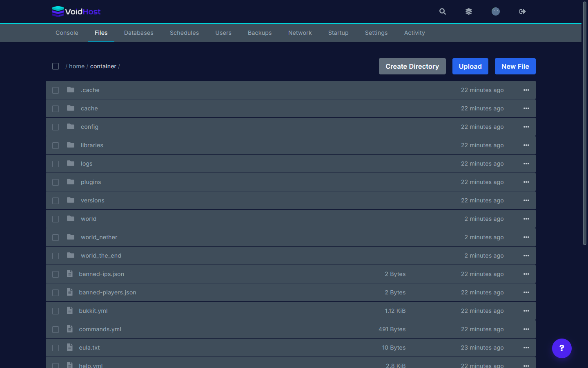
Task: Open the Backups tab
Action: pos(260,33)
